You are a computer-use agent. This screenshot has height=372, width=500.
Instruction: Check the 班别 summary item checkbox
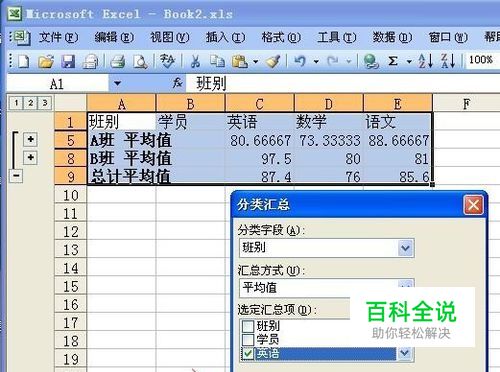point(248,326)
